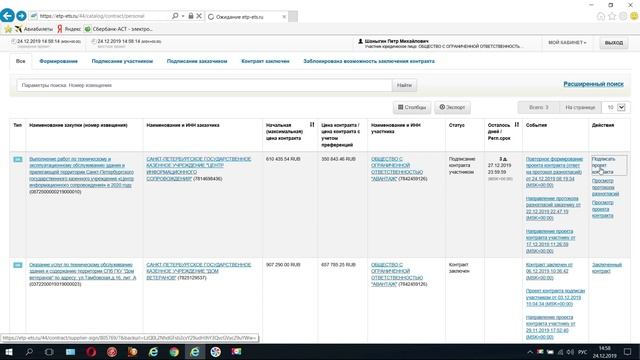Click the volume icon in system tray
The height and width of the screenshot is (360, 640).
(x=570, y=352)
